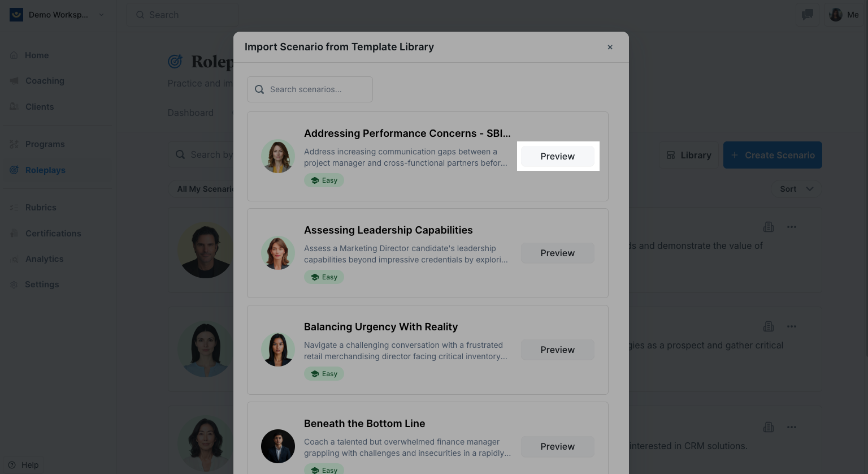The height and width of the screenshot is (474, 868).
Task: Open the Sort dropdown
Action: (796, 189)
